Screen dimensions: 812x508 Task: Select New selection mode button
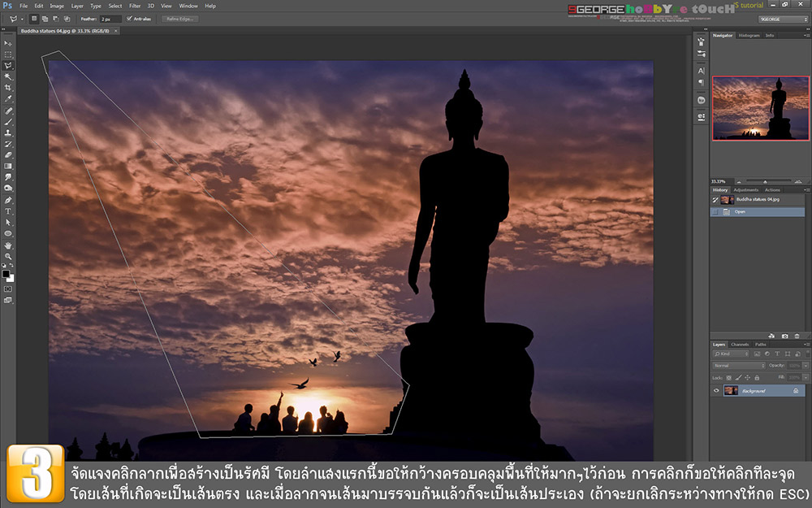click(x=34, y=19)
